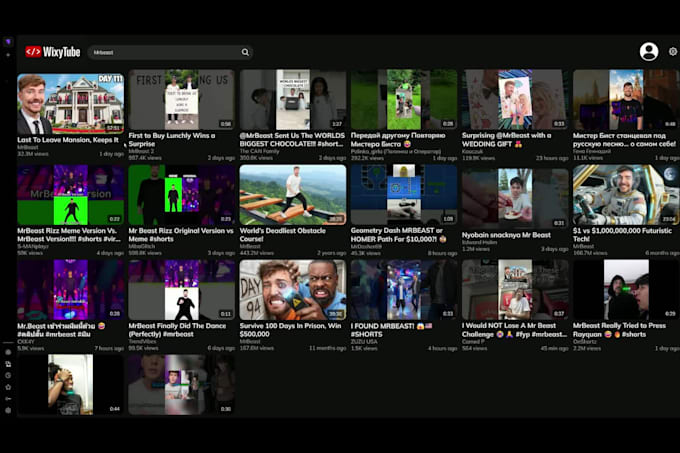Click the document icon in the sidebar
680x453 pixels.
click(8, 364)
